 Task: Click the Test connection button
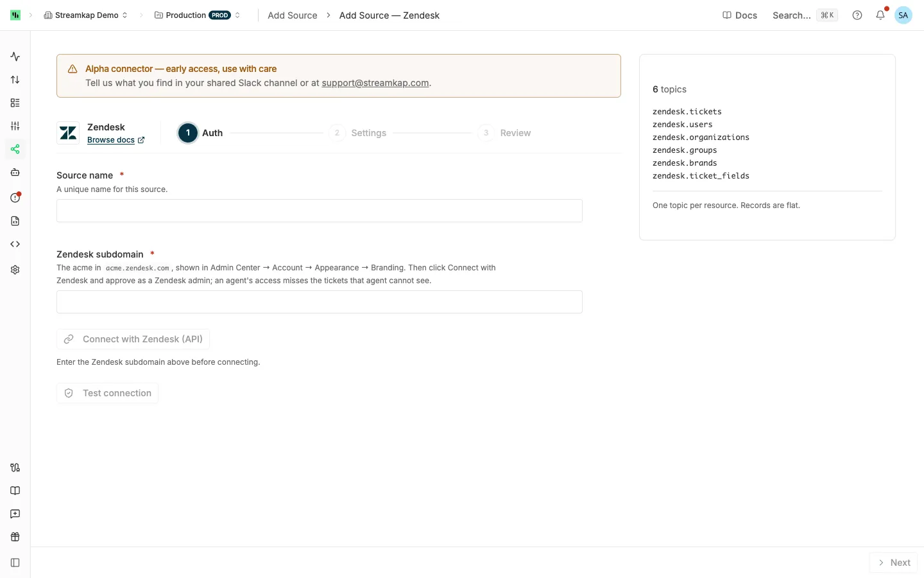(x=108, y=393)
